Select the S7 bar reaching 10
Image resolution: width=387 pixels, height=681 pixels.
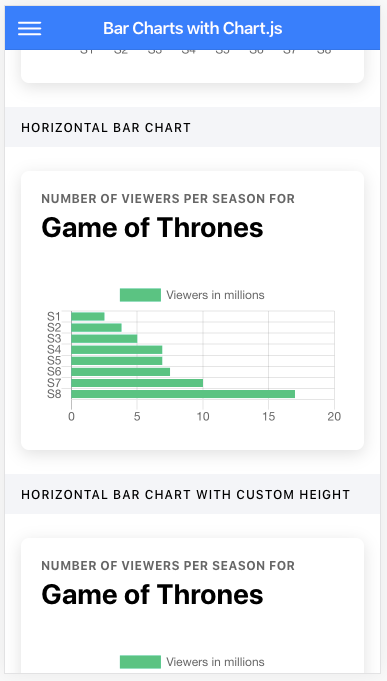[x=137, y=383]
